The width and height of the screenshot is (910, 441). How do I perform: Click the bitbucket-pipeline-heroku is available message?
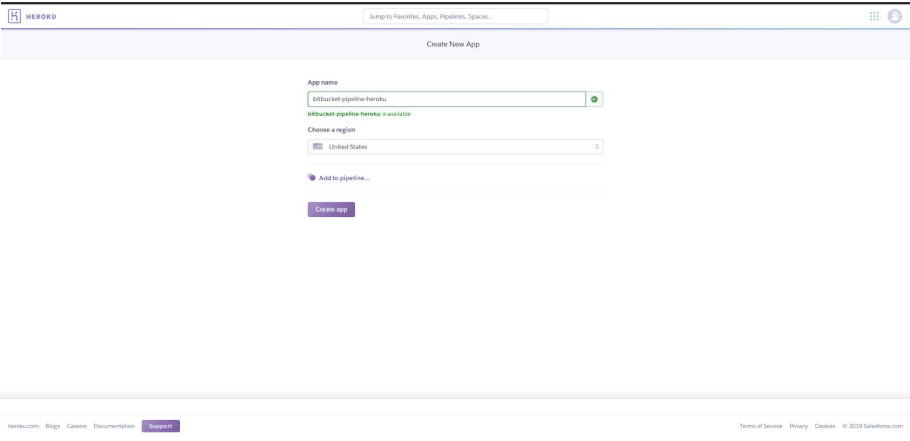click(359, 114)
